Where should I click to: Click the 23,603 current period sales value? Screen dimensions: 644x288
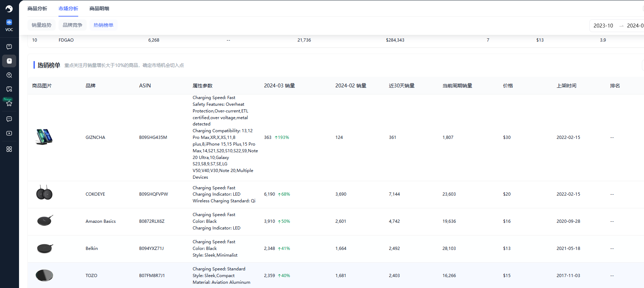click(449, 194)
